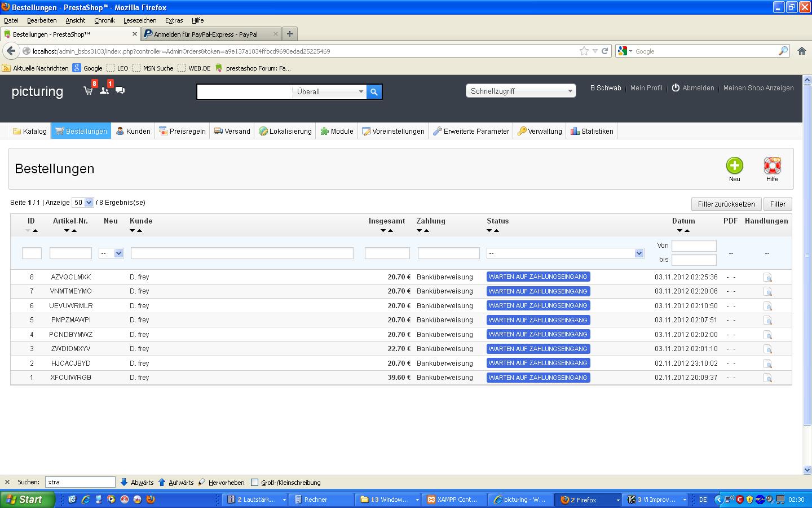The image size is (812, 508).
Task: Open the Hilfe lifebuoy icon
Action: click(x=772, y=165)
